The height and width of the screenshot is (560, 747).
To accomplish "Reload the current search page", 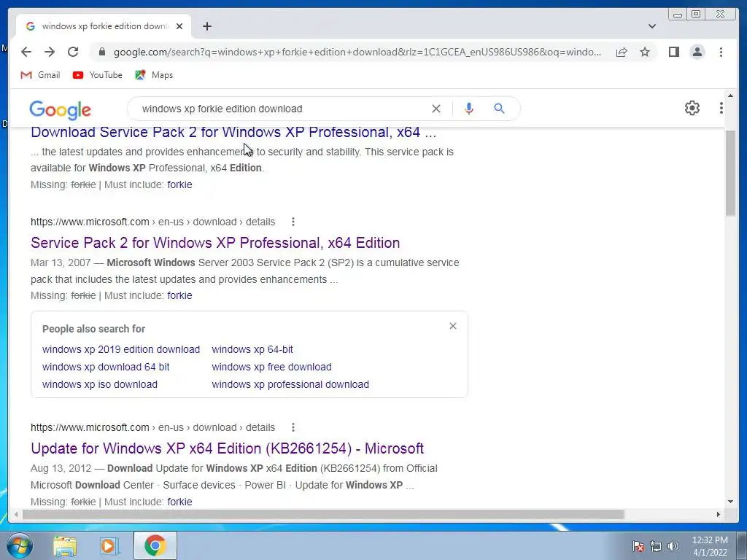I will (x=73, y=52).
